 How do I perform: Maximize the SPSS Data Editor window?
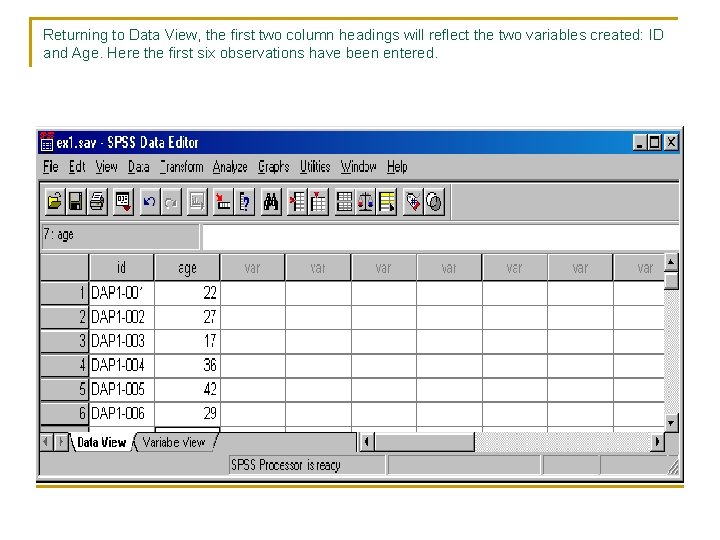coord(655,142)
